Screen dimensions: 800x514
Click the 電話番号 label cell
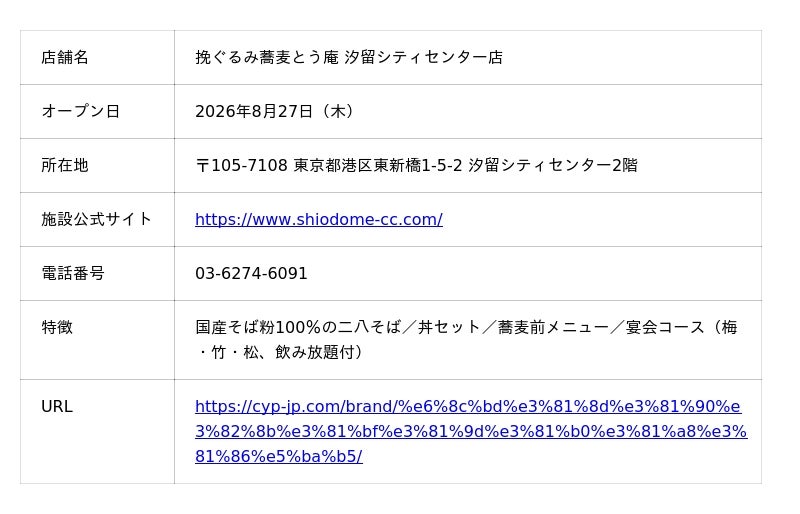click(97, 274)
